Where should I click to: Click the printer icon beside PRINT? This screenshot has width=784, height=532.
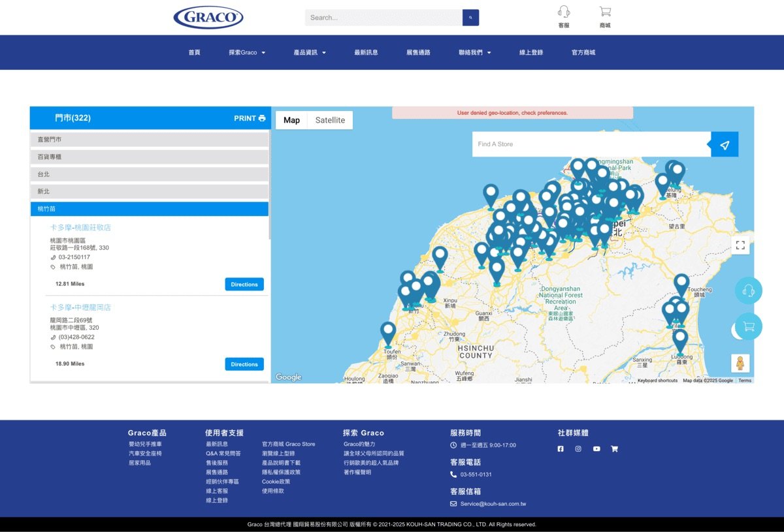click(x=262, y=118)
